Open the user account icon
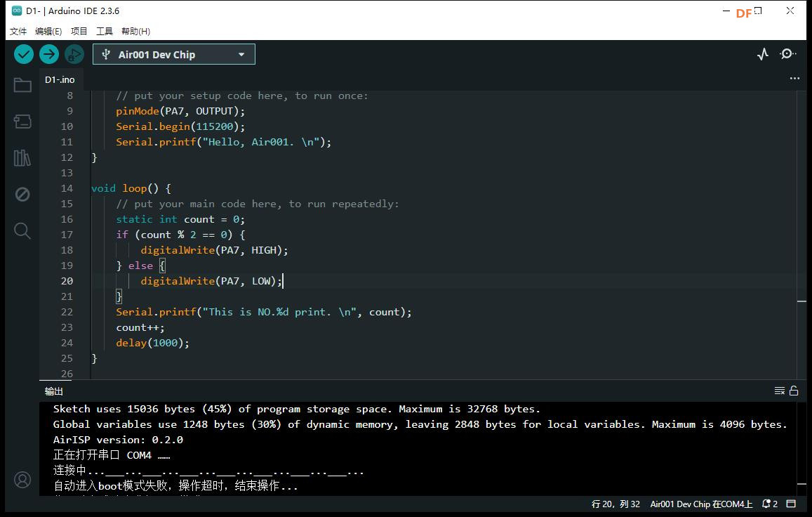This screenshot has height=517, width=812. pos(22,480)
